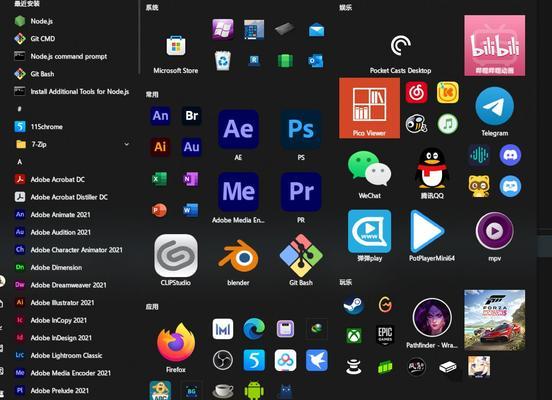Open the OBS Studio small tile
This screenshot has width=552, height=400.
coord(222,360)
